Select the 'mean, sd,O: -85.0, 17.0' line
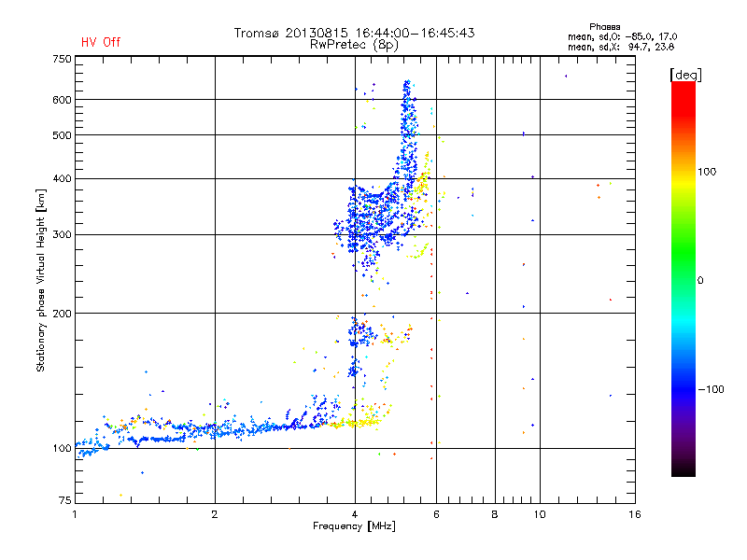 pos(622,36)
